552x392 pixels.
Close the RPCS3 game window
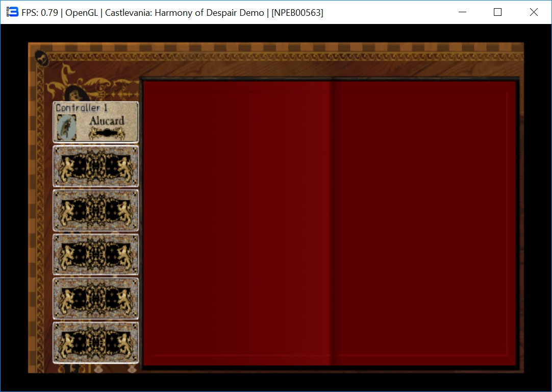tap(533, 12)
